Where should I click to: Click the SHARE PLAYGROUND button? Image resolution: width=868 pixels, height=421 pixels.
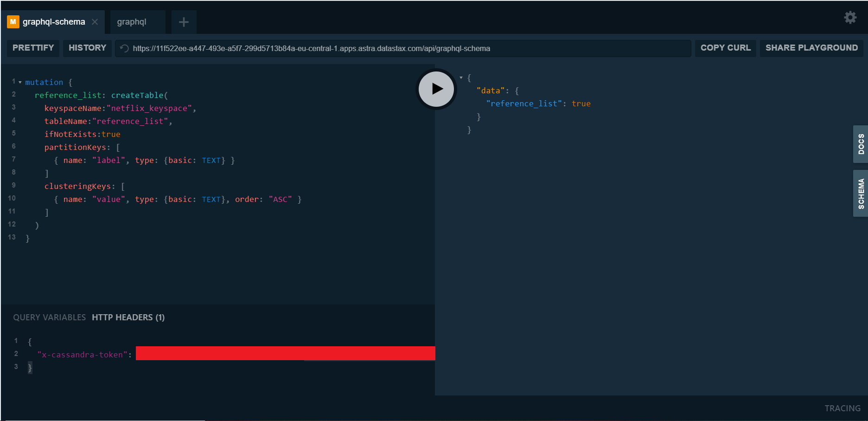tap(811, 48)
